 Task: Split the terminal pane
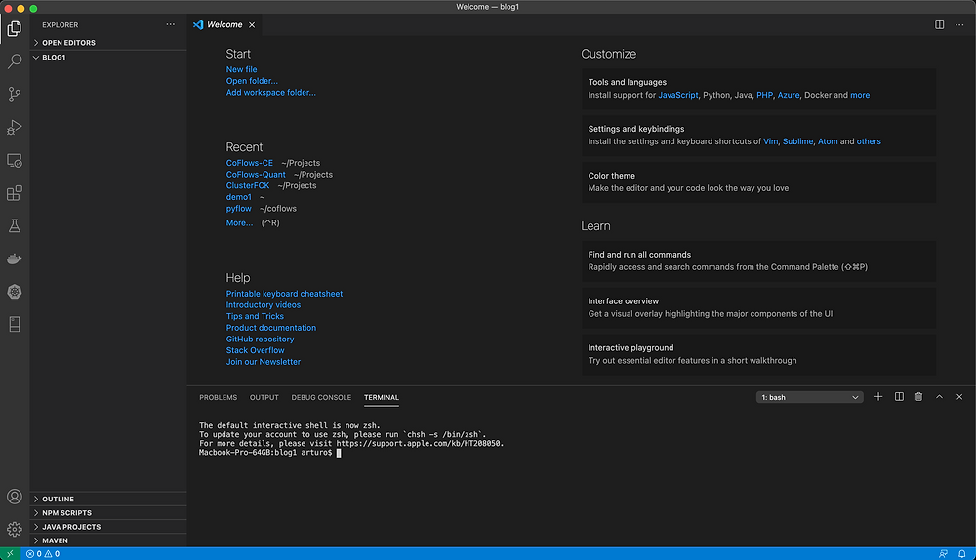point(899,397)
